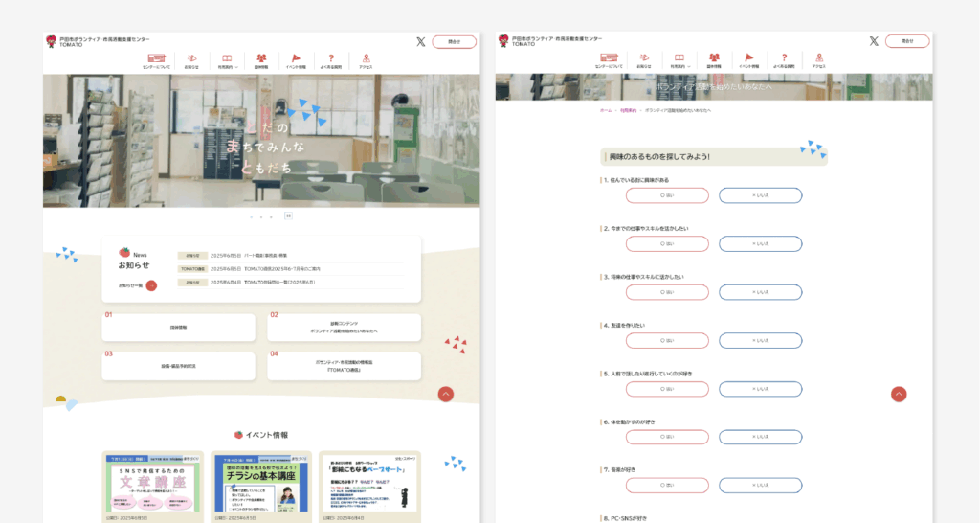
Task: Click 利用案内 breadcrumb on right page
Action: point(628,110)
